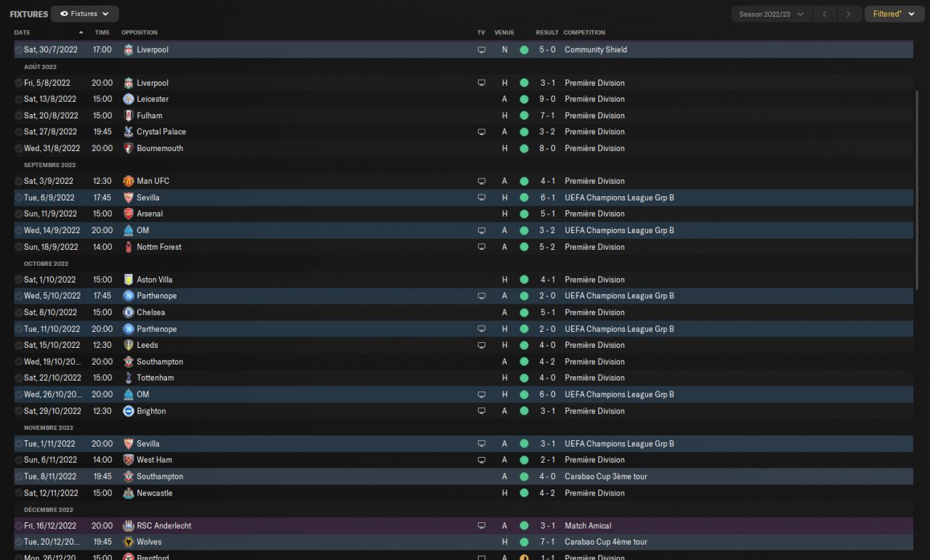
Task: Select the Parthenope name in the 11/10/2022 row
Action: [157, 329]
